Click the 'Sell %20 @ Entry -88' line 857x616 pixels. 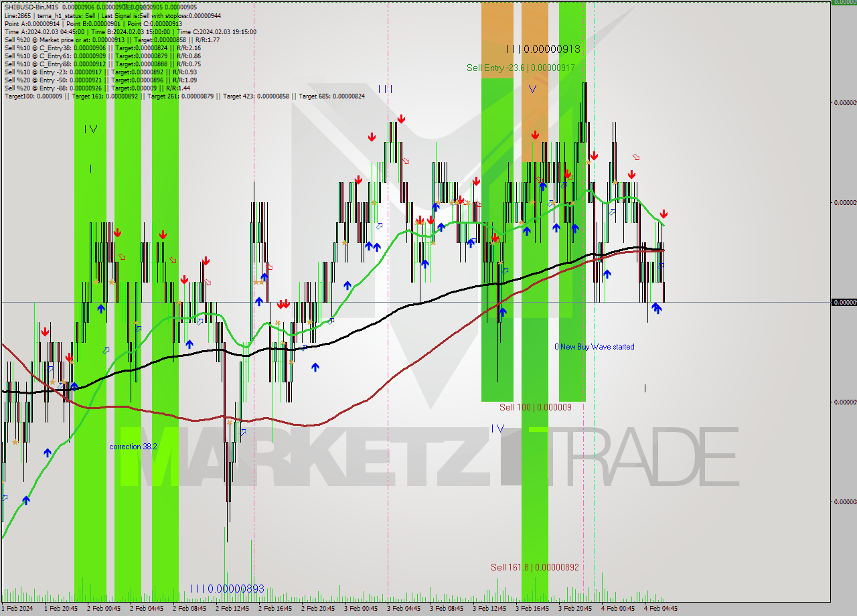[x=97, y=88]
